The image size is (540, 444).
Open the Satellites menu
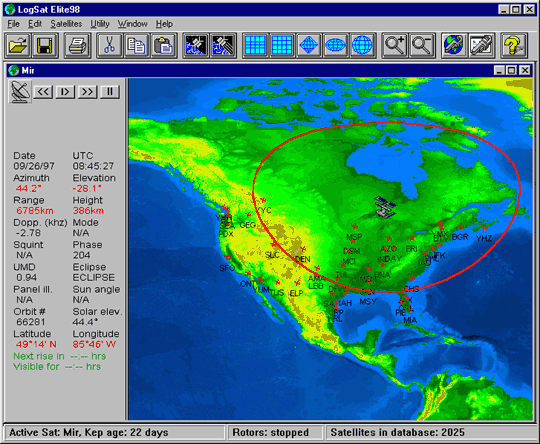tap(66, 24)
